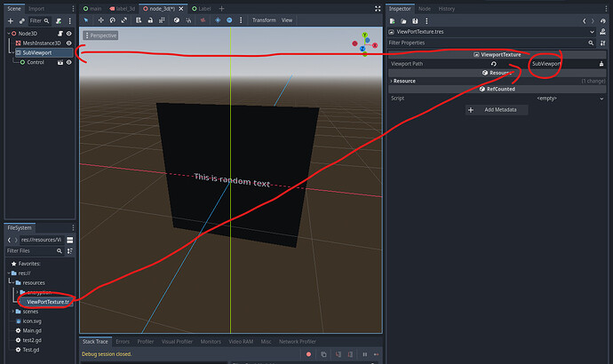
Task: Open the Inspector object history icon
Action: (601, 20)
